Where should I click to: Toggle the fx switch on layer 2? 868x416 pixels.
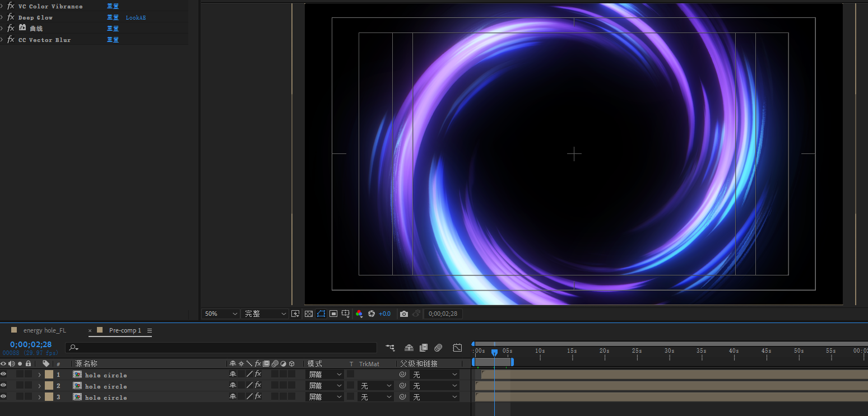point(258,386)
